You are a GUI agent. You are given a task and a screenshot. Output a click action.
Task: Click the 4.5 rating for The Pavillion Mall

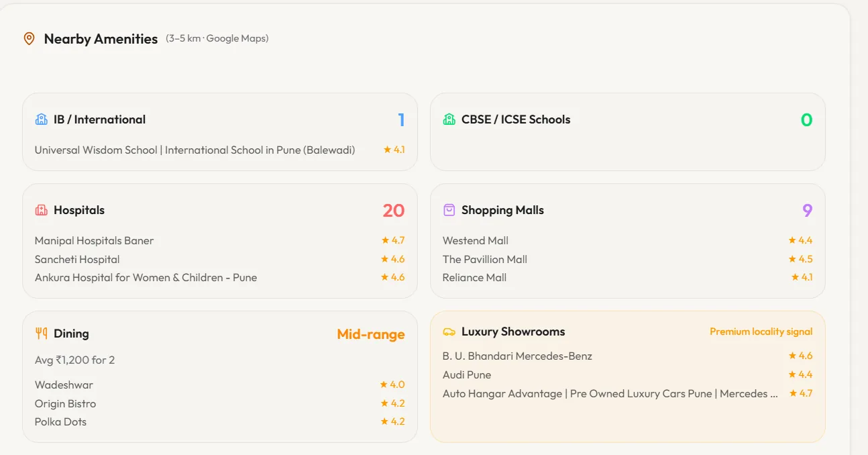pos(800,259)
